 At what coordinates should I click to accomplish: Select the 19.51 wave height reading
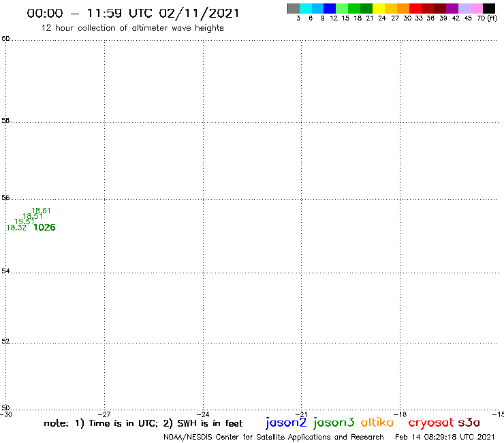[x=24, y=221]
